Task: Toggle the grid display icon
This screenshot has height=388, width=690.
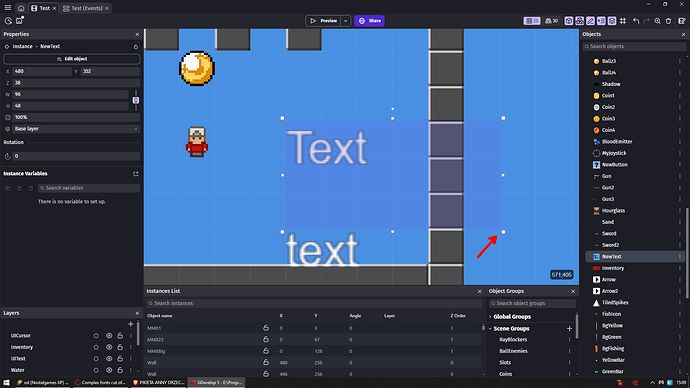Action: 623,21
